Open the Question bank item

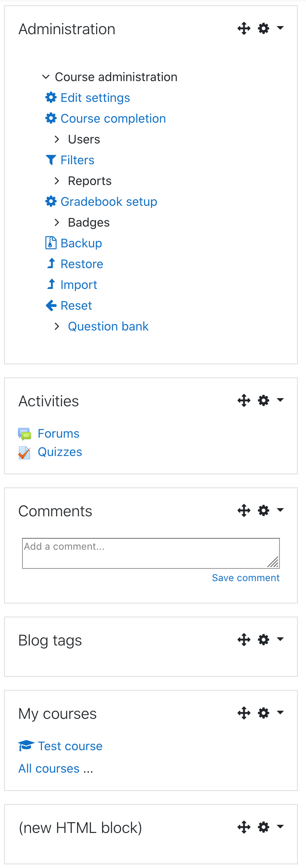108,326
